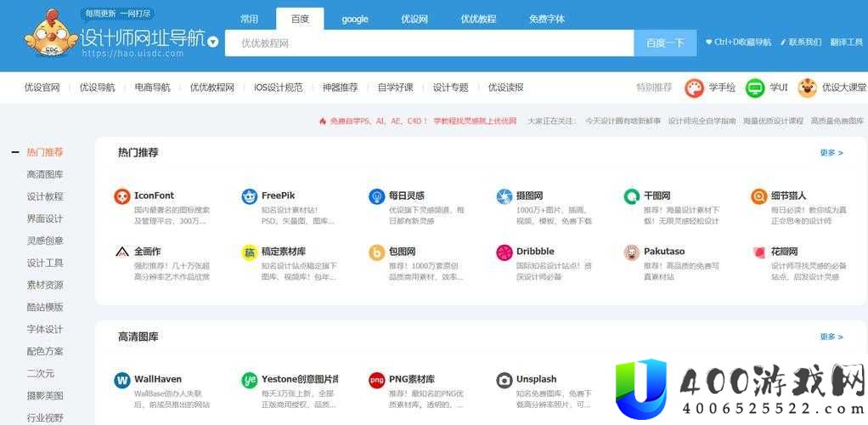
Task: Open 设计专题 in the nav bar
Action: pos(451,88)
